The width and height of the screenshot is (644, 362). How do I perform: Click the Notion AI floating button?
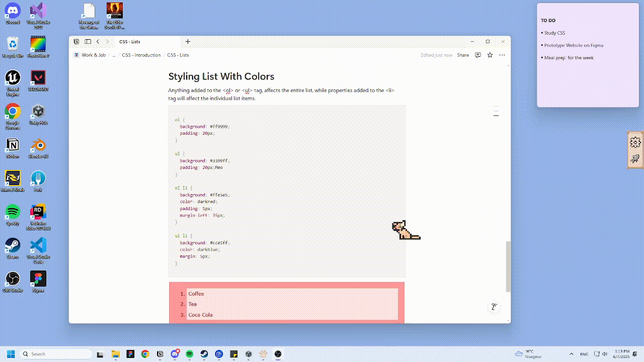[x=494, y=307]
